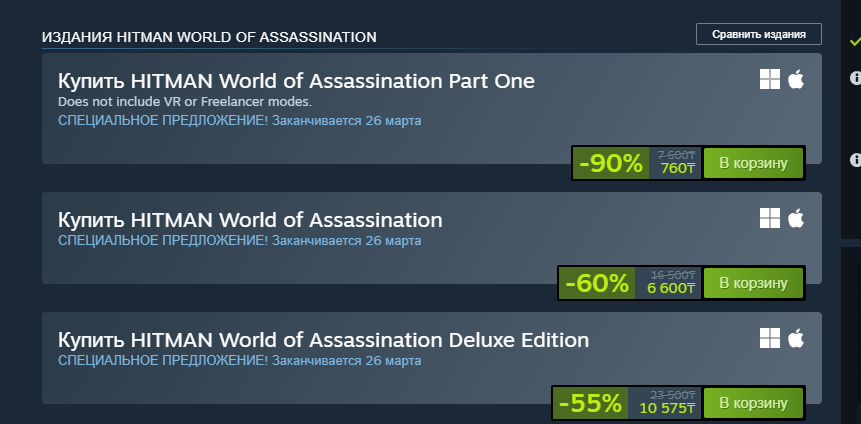Click Windows icon for Deluxe Edition
Image resolution: width=861 pixels, height=424 pixels.
coord(769,338)
